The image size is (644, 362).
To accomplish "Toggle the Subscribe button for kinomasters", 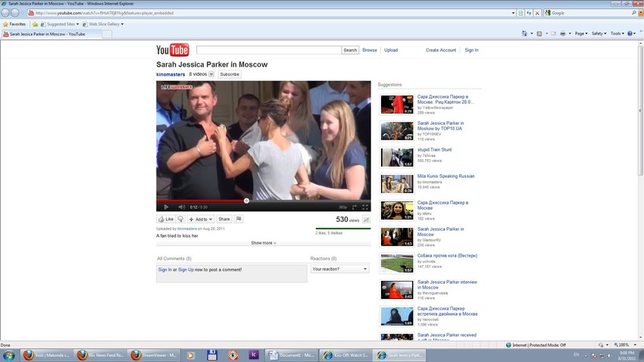I will (230, 74).
